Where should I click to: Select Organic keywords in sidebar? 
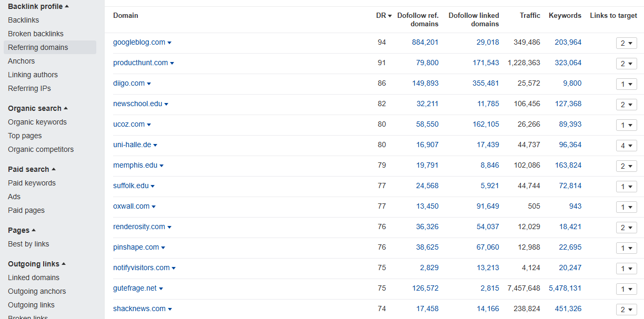(x=37, y=122)
